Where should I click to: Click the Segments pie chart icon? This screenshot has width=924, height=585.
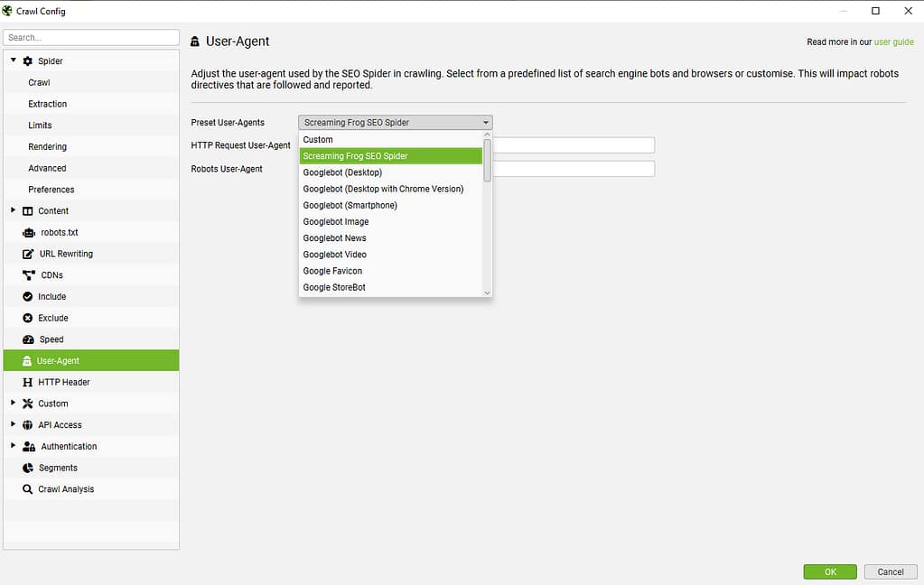[28, 468]
